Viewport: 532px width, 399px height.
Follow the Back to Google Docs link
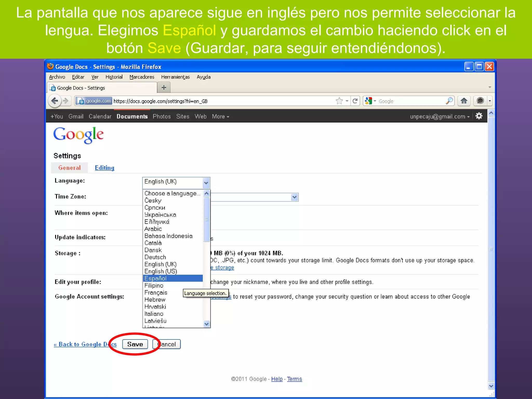tap(85, 344)
